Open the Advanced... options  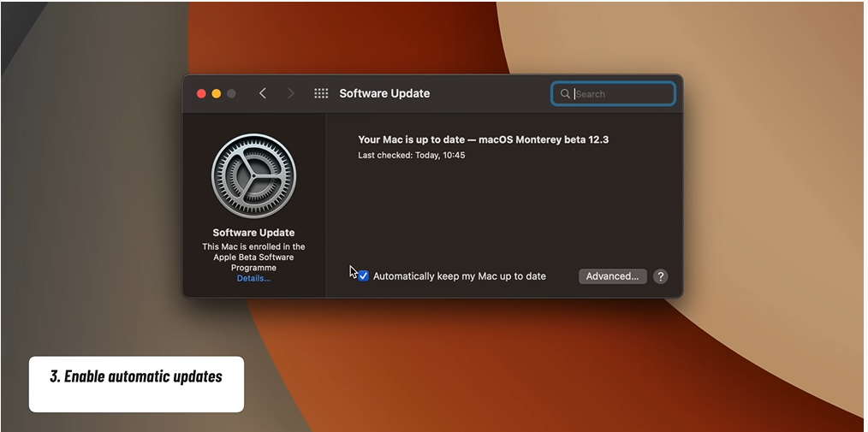612,276
